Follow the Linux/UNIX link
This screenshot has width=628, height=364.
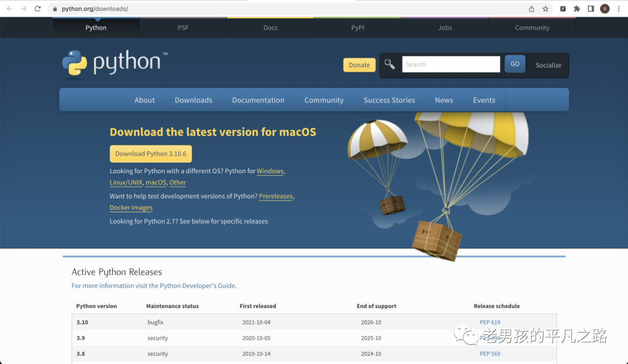pyautogui.click(x=126, y=182)
